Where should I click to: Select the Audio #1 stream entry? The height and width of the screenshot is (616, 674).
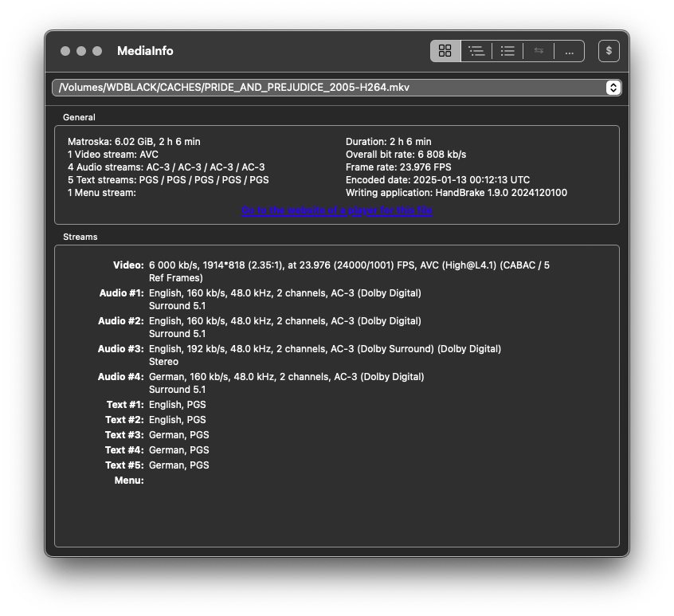tap(284, 293)
